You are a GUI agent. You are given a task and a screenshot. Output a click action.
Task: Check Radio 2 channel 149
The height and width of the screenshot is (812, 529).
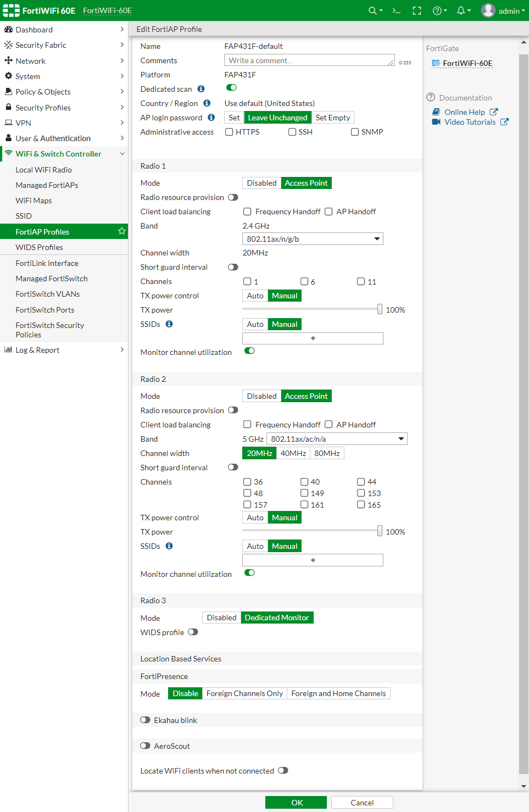pyautogui.click(x=304, y=493)
